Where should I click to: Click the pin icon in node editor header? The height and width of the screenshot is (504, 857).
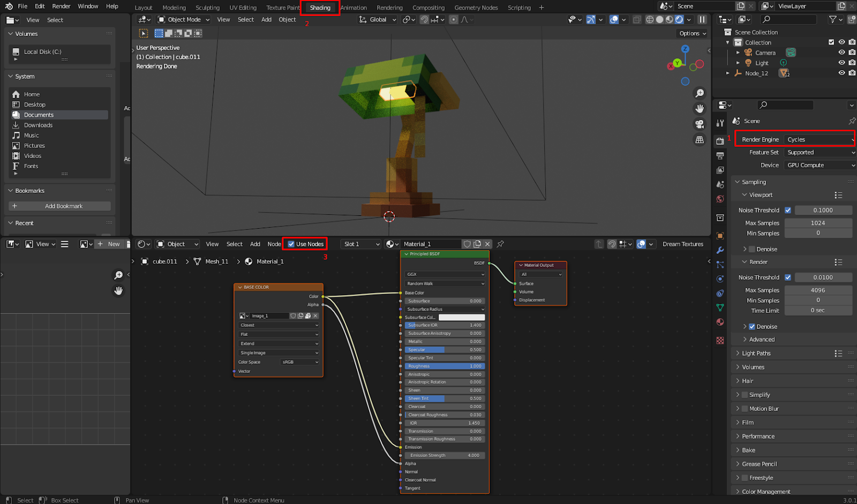click(500, 244)
